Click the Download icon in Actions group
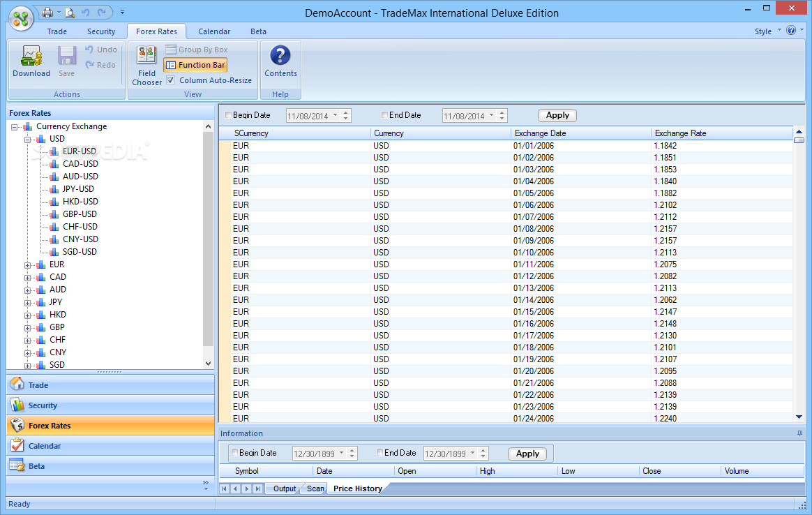 click(x=31, y=56)
